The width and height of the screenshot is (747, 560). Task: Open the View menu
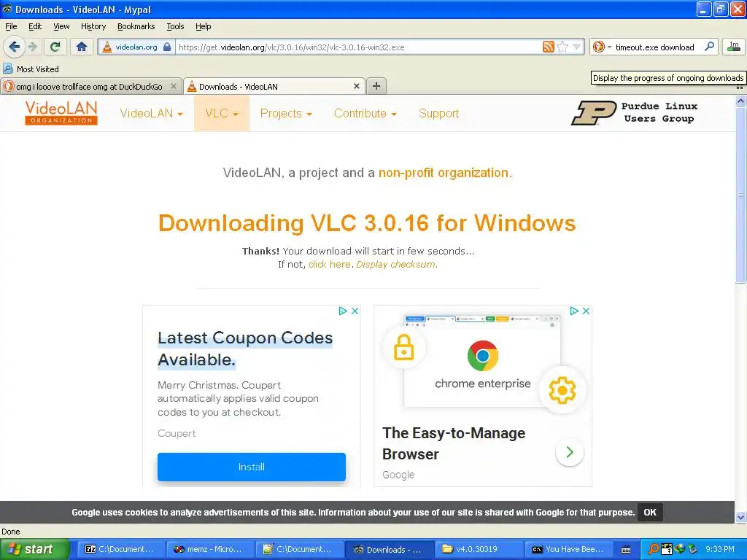pos(61,26)
